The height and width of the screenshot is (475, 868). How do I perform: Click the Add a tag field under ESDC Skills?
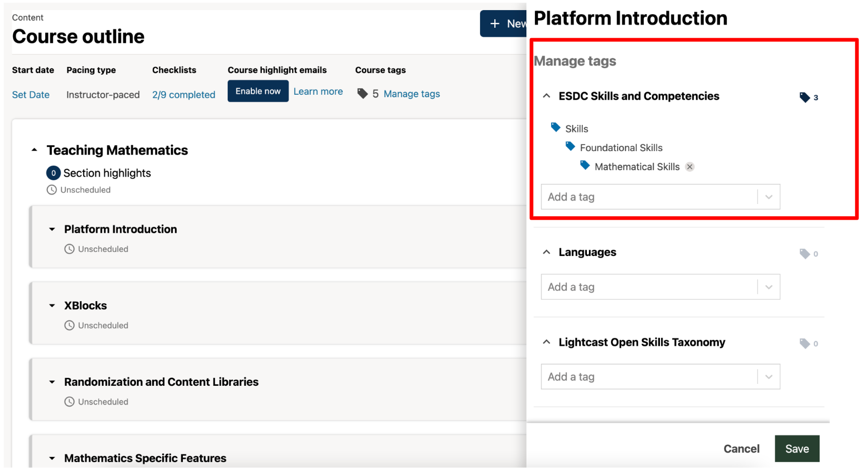660,197
